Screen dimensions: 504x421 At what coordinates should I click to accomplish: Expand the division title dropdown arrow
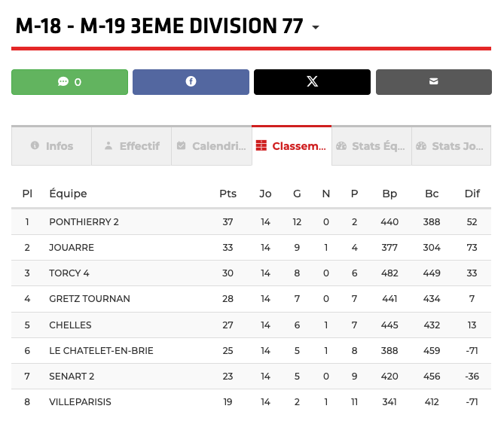(316, 28)
